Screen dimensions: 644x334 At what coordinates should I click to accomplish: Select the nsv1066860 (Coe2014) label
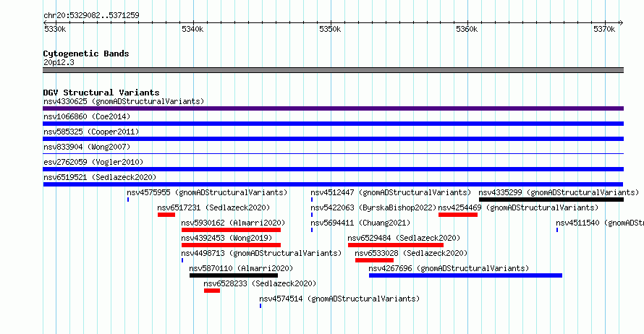click(87, 116)
